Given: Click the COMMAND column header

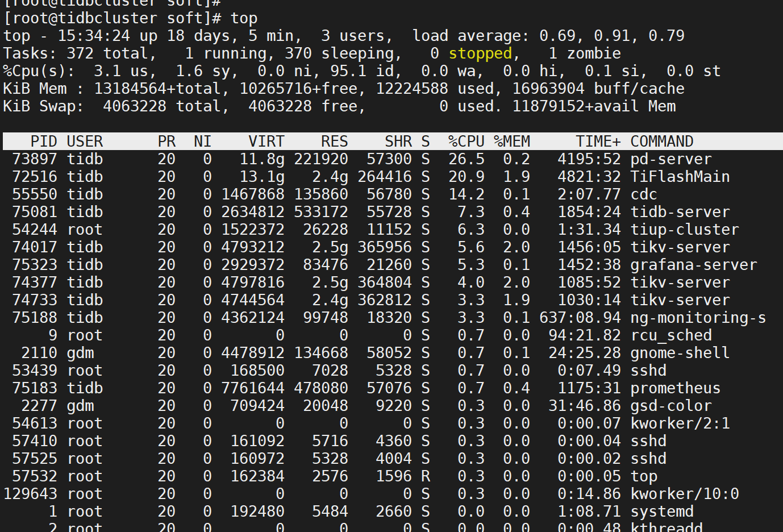Looking at the screenshot, I should [x=662, y=142].
